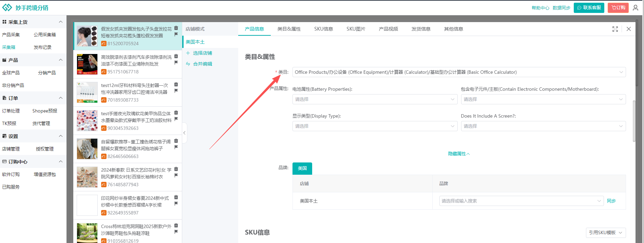Open the 电池属性 Battery Properties dropdown
Viewport: 644px width, 243px height.
374,99
